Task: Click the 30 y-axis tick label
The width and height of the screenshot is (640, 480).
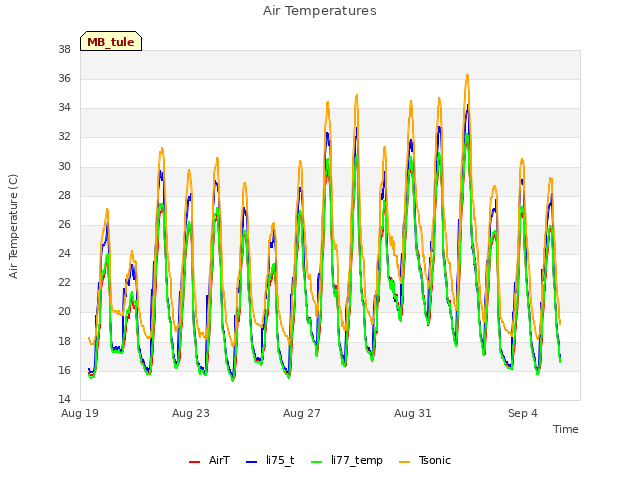Action: click(64, 167)
